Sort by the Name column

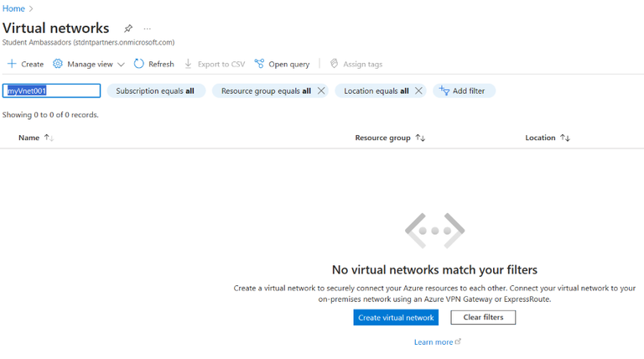point(36,138)
